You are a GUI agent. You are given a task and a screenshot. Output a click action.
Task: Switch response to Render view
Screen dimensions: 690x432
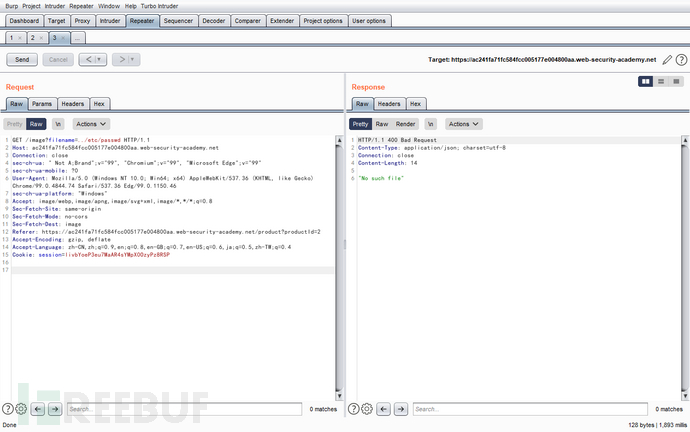tap(405, 124)
